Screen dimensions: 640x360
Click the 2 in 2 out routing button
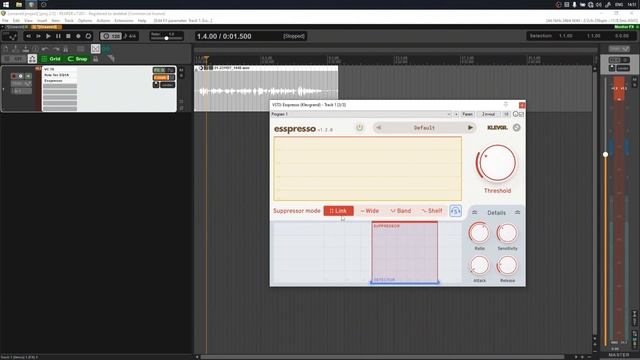point(488,114)
